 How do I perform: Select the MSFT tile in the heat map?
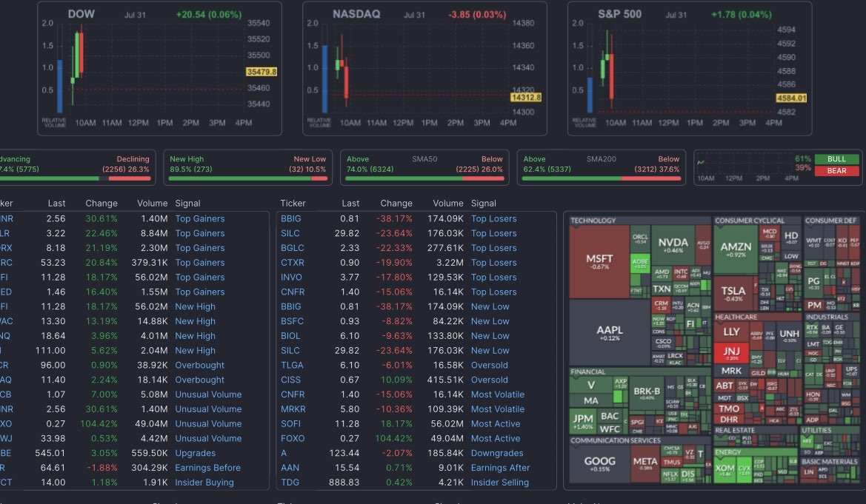point(599,262)
